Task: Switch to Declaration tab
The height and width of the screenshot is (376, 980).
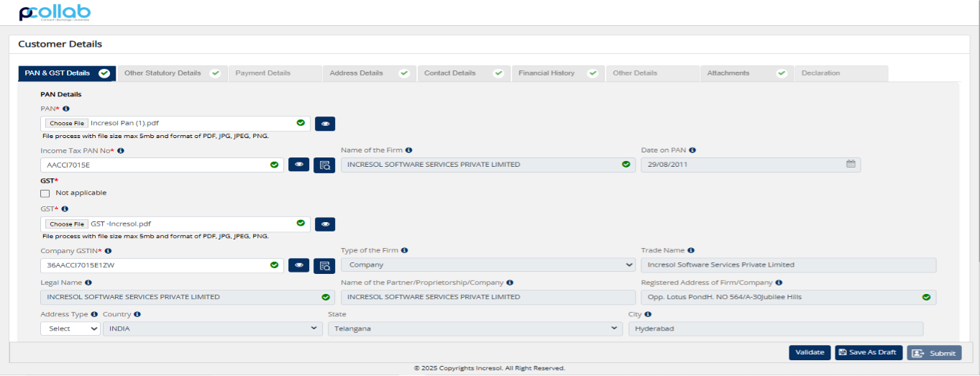Action: [841, 73]
